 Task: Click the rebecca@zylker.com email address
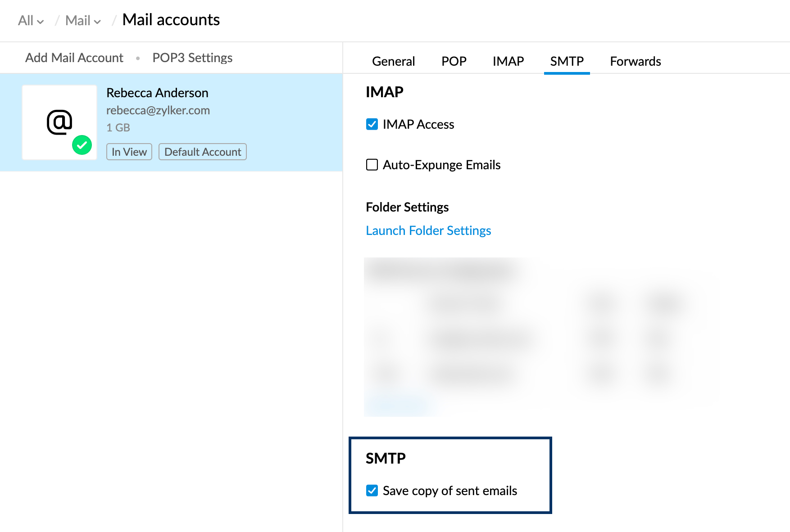158,110
